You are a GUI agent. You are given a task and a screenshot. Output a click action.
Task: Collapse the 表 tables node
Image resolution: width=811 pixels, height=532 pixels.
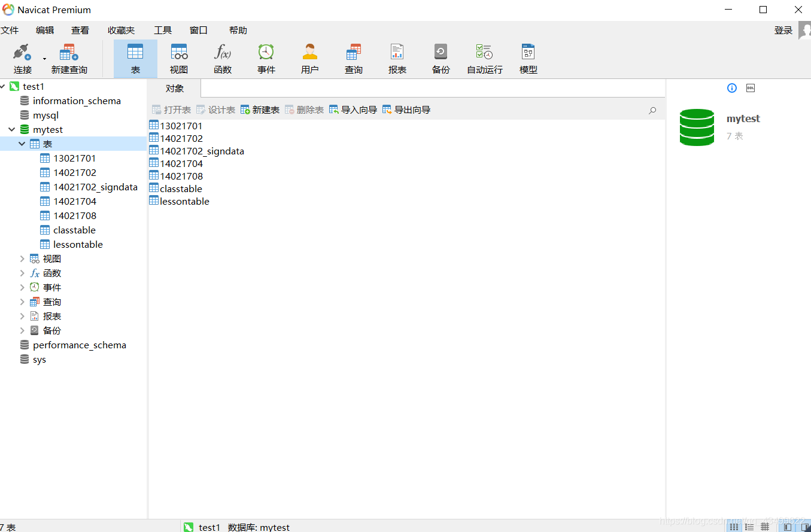[x=22, y=144]
